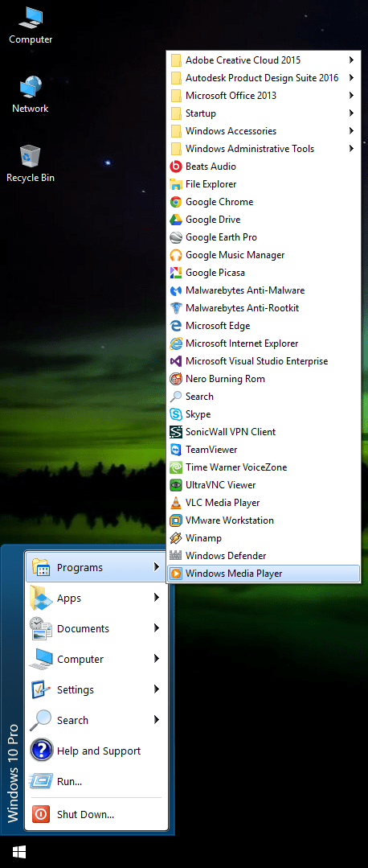Launch Google Chrome from the Programs menu
368x868 pixels.
(264, 201)
